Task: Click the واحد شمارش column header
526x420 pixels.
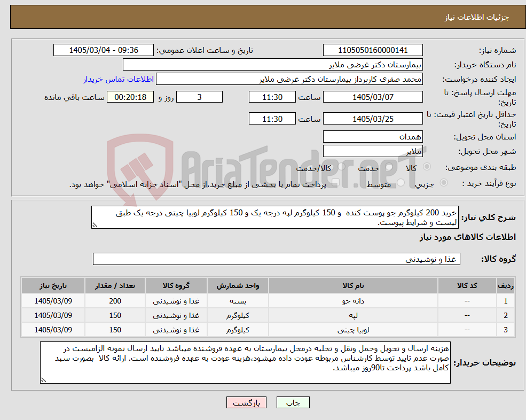Action: click(x=238, y=285)
